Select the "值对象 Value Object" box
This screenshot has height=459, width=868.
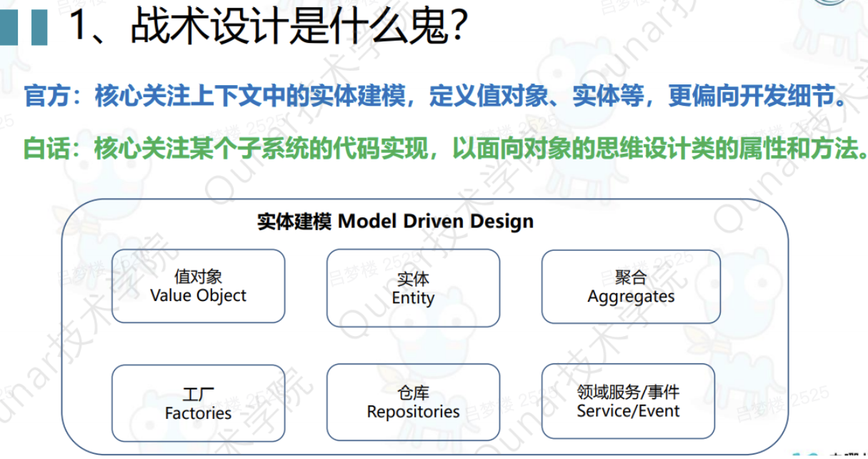pos(199,286)
